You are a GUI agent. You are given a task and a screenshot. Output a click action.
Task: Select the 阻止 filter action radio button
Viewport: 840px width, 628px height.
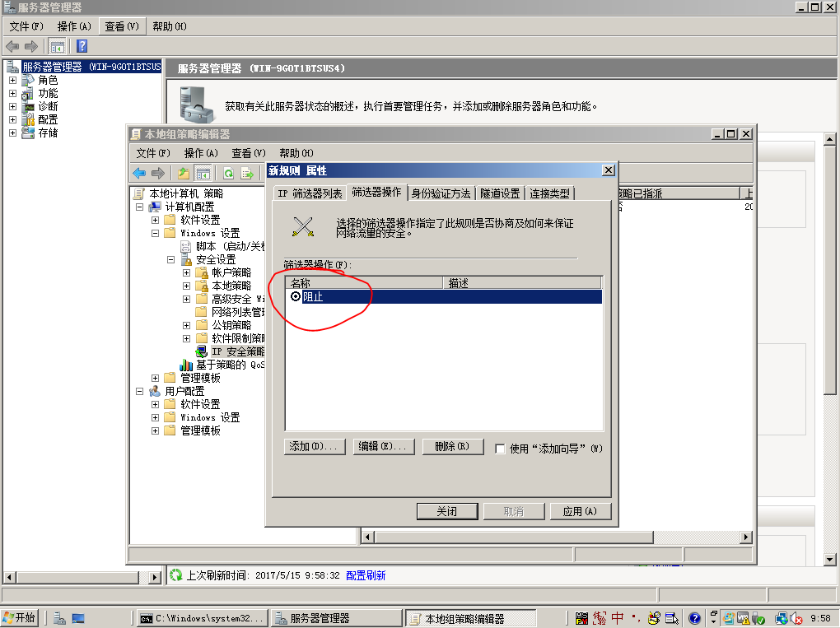[296, 296]
